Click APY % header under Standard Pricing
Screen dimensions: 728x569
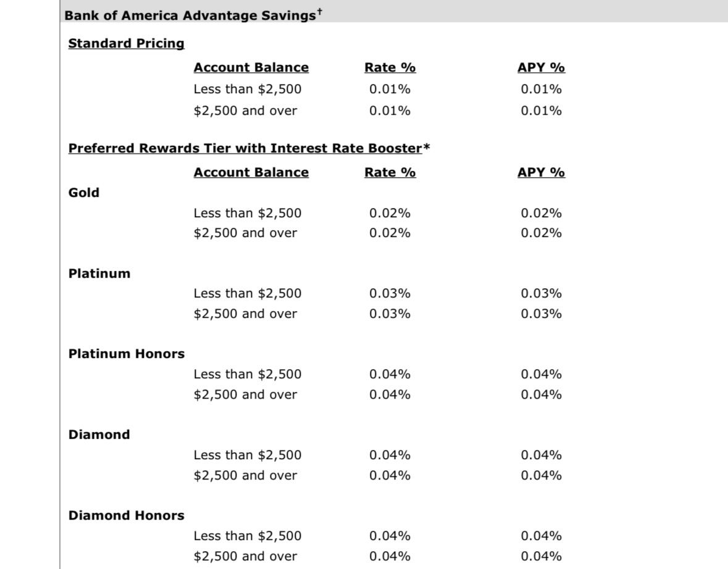point(541,67)
